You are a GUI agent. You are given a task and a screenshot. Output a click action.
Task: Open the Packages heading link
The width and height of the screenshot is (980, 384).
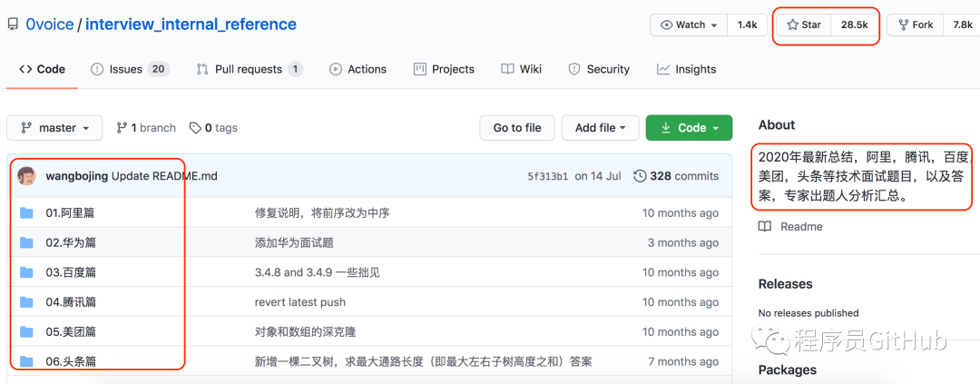pos(788,369)
